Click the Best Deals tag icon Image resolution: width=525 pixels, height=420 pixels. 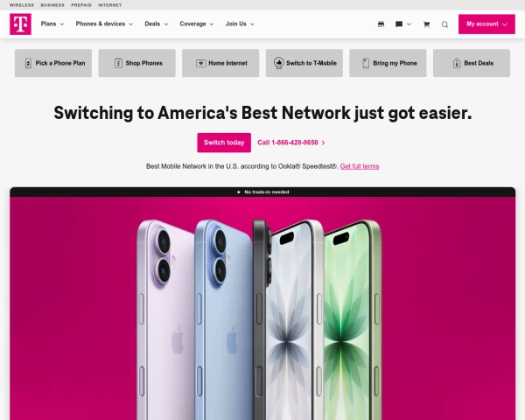pos(457,63)
